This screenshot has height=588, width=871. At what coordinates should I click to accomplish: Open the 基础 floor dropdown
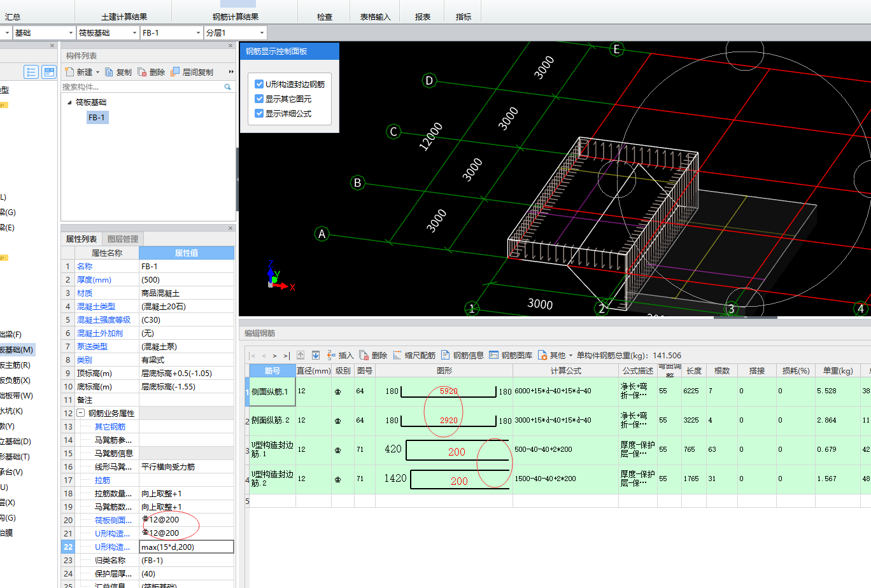[x=71, y=32]
